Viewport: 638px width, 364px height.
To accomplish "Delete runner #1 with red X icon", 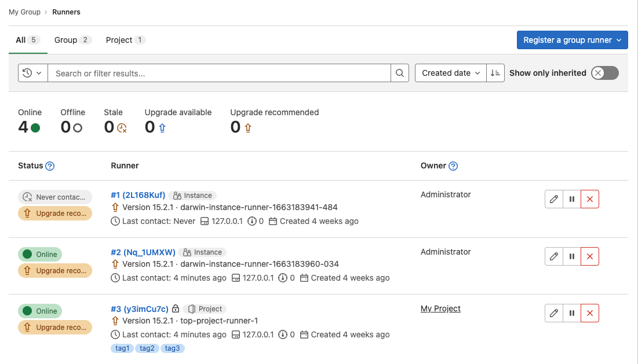I will pos(590,199).
